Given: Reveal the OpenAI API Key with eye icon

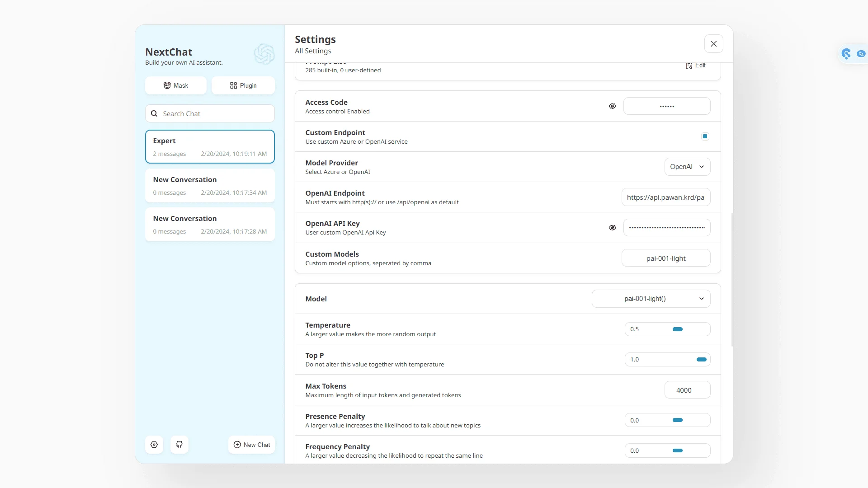Looking at the screenshot, I should [x=613, y=228].
